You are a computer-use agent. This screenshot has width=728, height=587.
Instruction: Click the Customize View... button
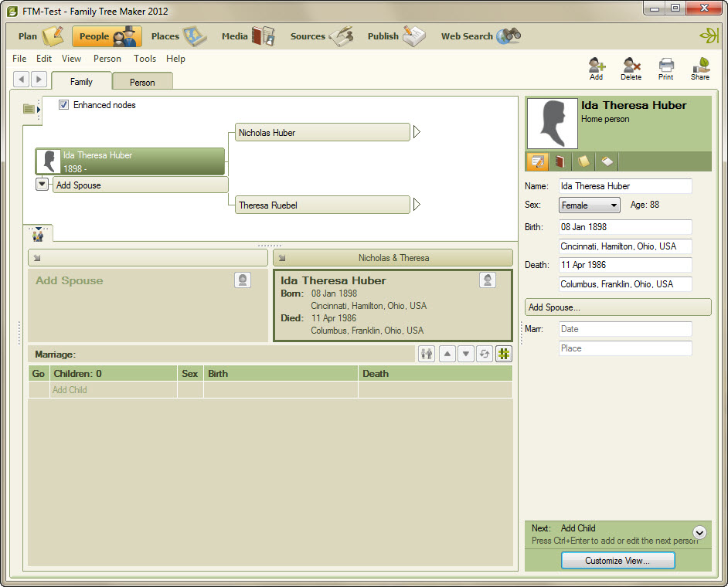tap(617, 561)
